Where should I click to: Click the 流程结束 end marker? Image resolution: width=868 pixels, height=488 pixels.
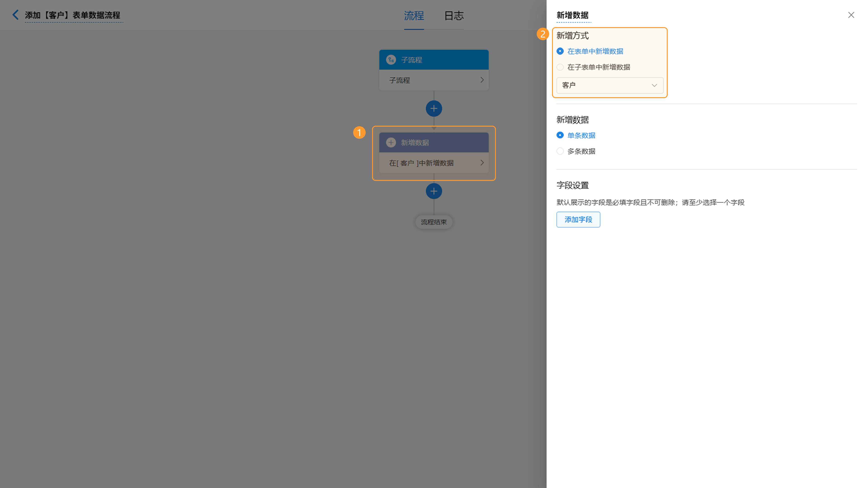434,222
